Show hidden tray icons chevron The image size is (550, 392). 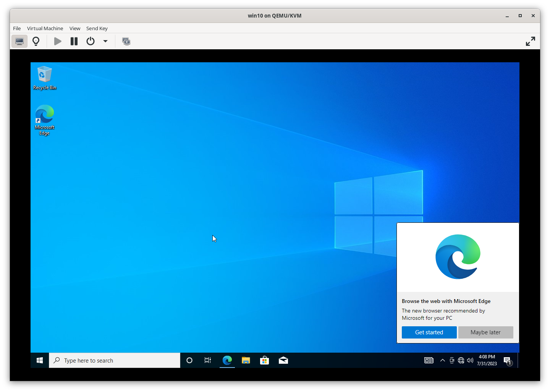443,360
